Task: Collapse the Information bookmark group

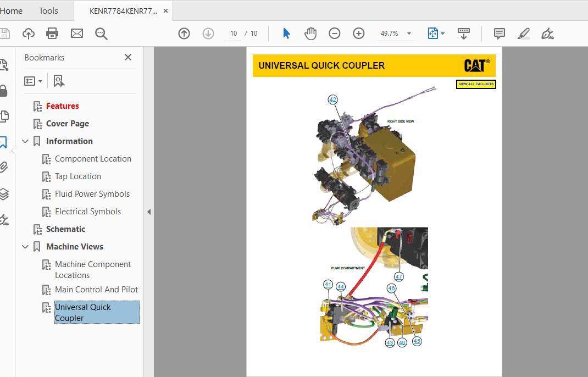Action: 25,141
